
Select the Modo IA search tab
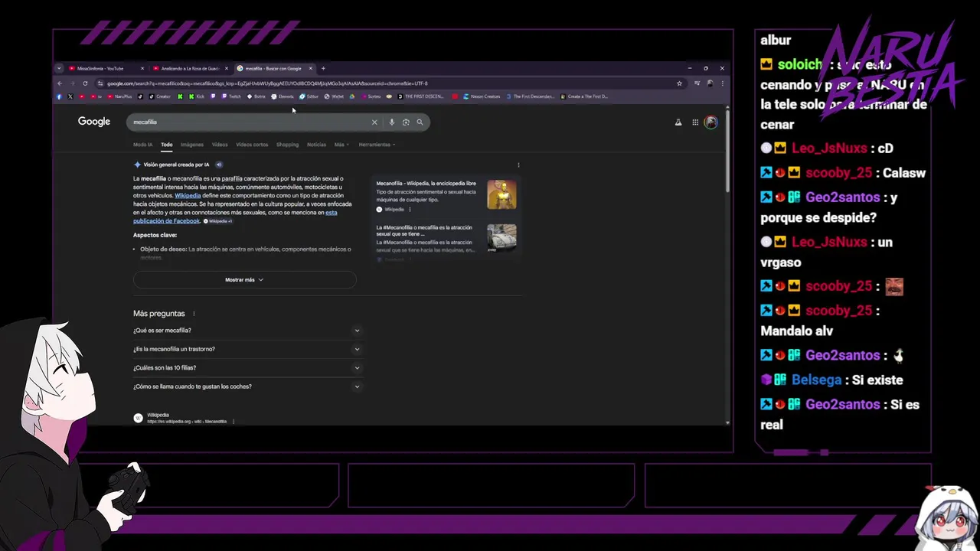click(x=142, y=145)
